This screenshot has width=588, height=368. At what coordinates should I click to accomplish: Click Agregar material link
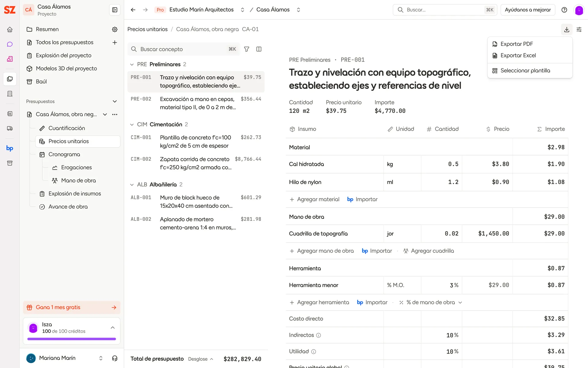tap(315, 199)
